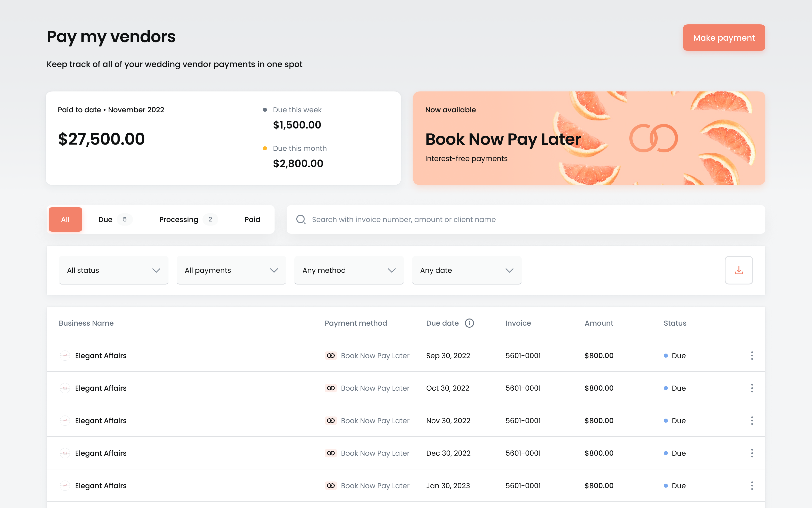Open the options menu for Jan 30, 2023 row

752,485
